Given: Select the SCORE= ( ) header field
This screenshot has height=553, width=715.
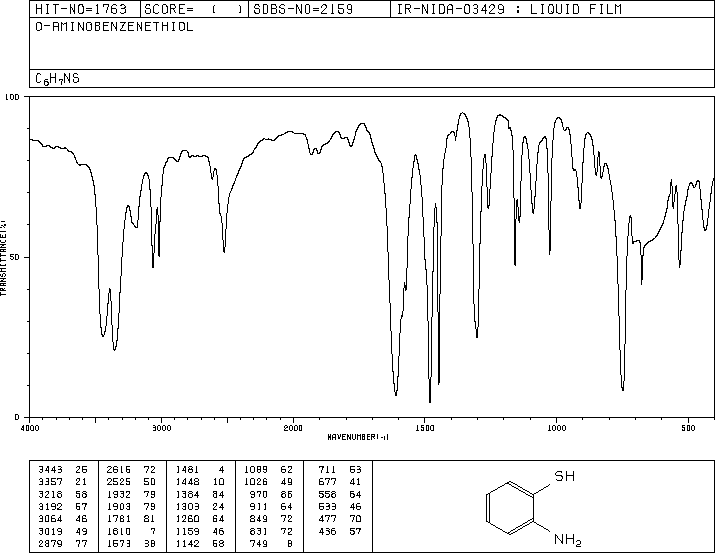Looking at the screenshot, I should click(x=194, y=9).
